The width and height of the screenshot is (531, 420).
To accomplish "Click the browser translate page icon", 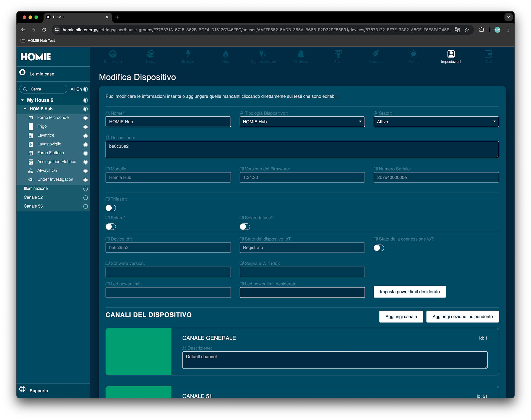I will point(457,30).
